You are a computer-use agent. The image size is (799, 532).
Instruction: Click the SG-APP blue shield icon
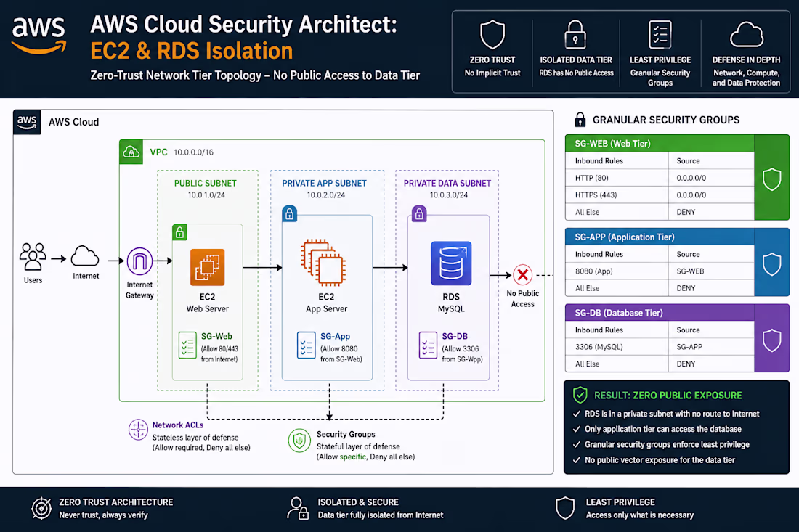[x=771, y=263]
